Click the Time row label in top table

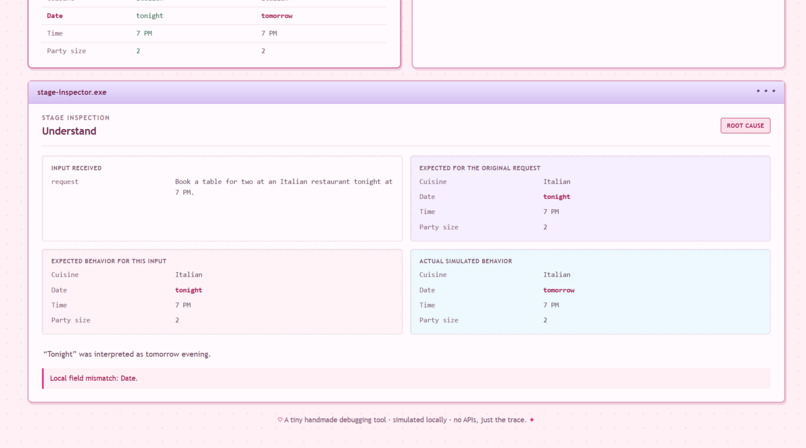tap(54, 33)
